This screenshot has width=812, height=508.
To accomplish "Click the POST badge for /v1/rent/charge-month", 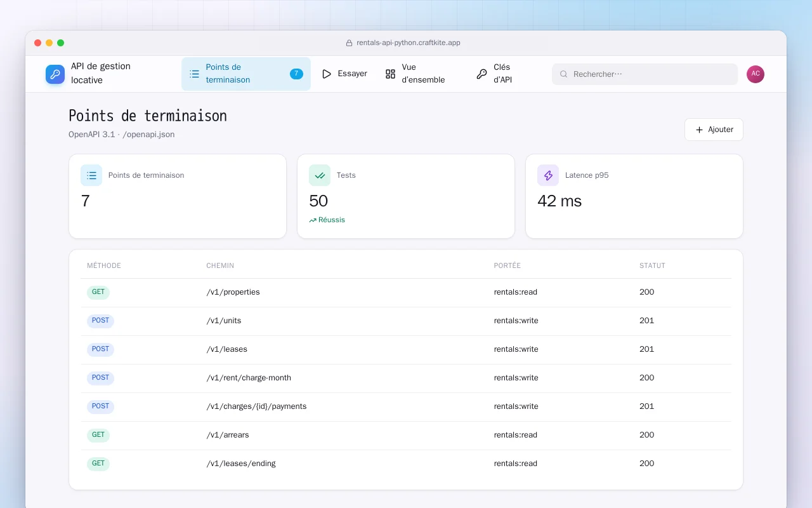I will (100, 378).
